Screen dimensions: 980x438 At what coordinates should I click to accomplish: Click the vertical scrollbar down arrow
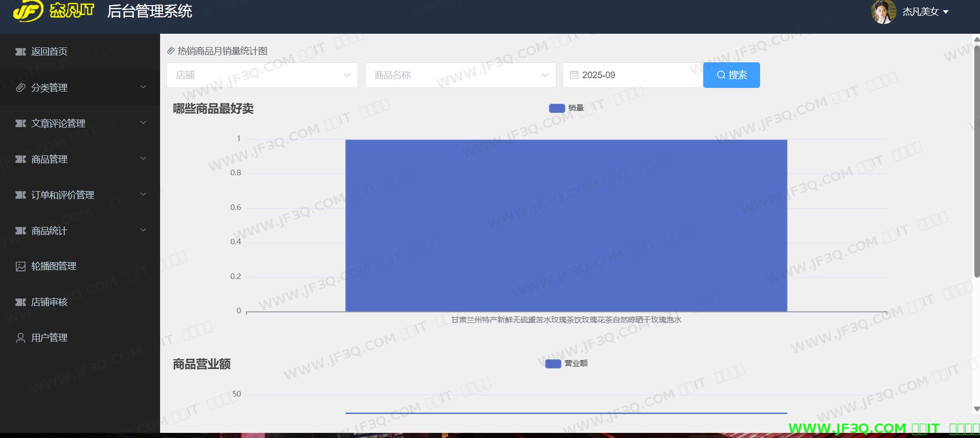coord(976,409)
